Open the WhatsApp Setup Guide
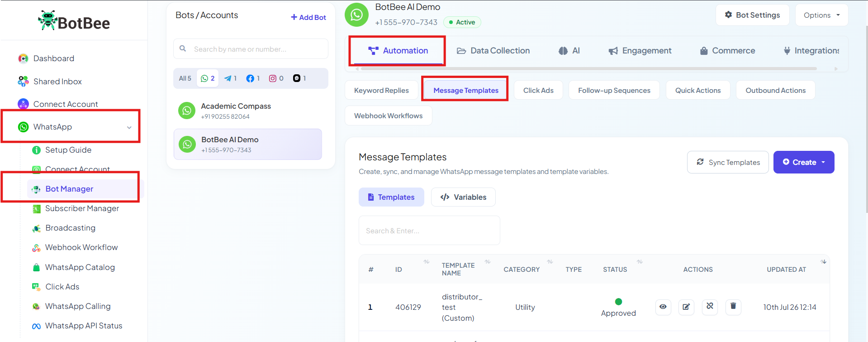 [x=68, y=150]
